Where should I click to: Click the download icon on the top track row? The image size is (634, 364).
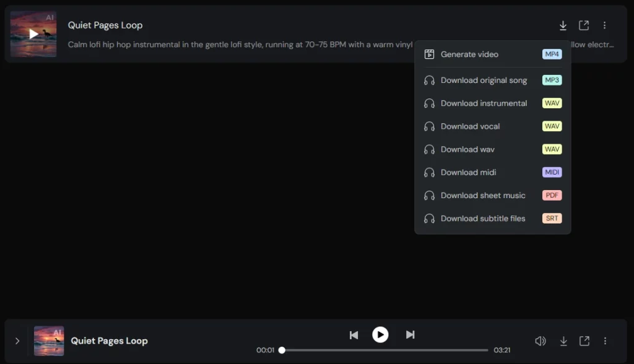coord(563,25)
